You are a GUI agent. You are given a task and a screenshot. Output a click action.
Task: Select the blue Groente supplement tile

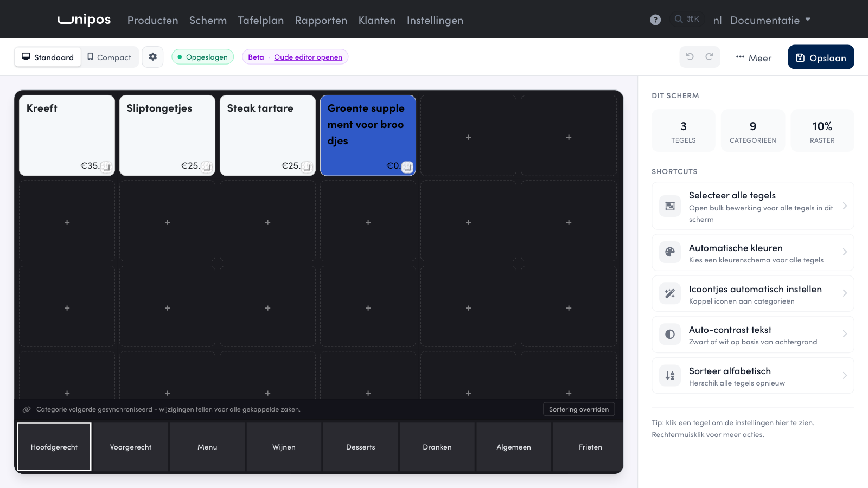coord(368,136)
